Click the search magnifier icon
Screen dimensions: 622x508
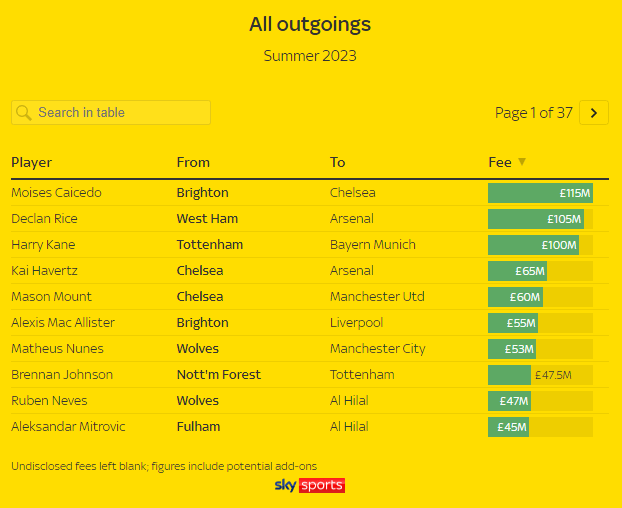pyautogui.click(x=24, y=113)
